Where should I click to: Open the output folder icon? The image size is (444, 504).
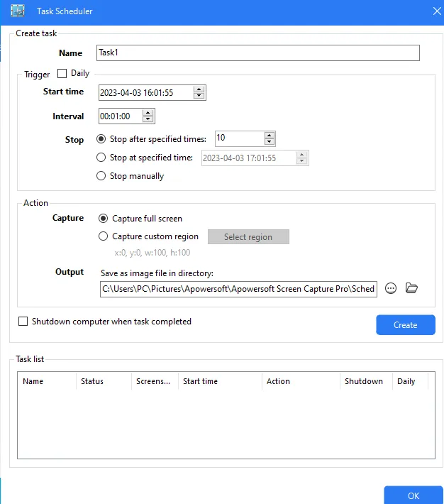click(x=411, y=288)
